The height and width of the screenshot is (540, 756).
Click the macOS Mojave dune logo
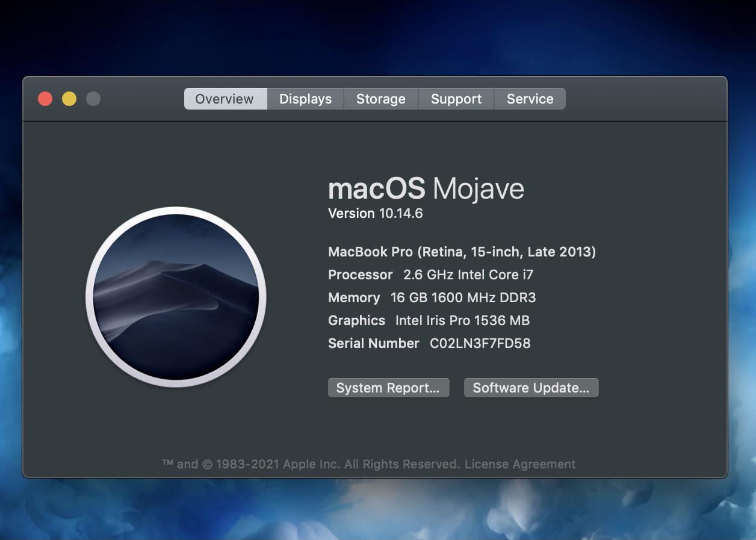(176, 296)
